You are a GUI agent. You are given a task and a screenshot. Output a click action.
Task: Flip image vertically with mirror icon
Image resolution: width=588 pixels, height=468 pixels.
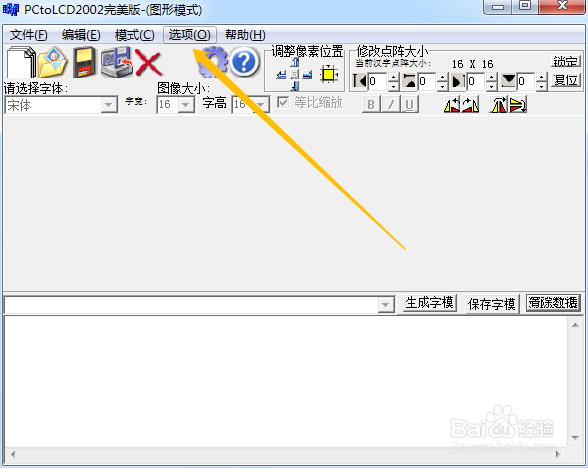[x=518, y=104]
